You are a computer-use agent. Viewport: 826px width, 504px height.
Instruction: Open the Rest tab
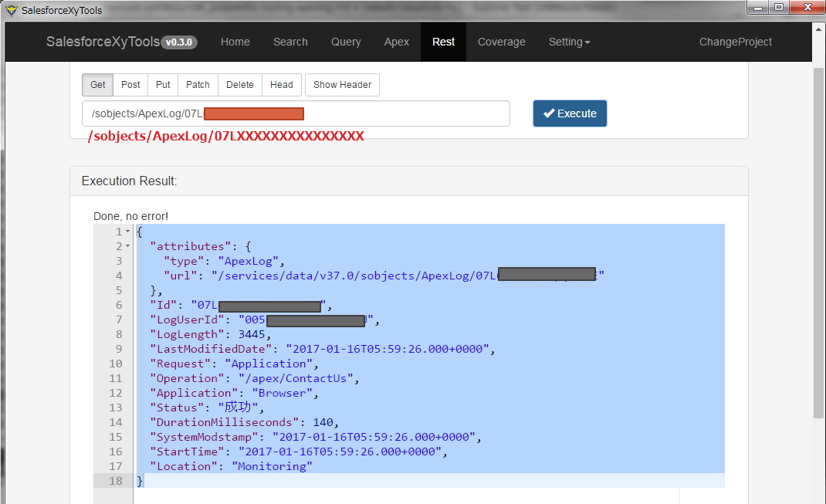(444, 42)
